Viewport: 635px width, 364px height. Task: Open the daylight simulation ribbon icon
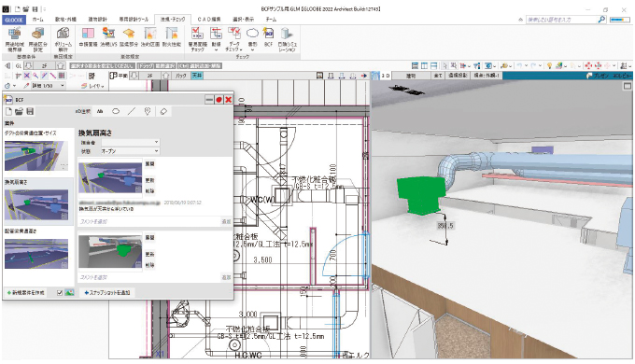coord(287,39)
